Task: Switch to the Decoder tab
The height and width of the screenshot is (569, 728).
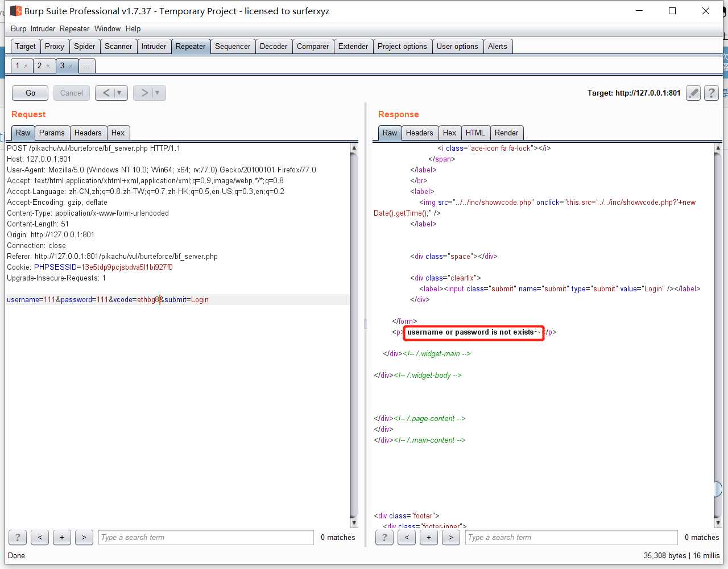Action: coord(274,46)
